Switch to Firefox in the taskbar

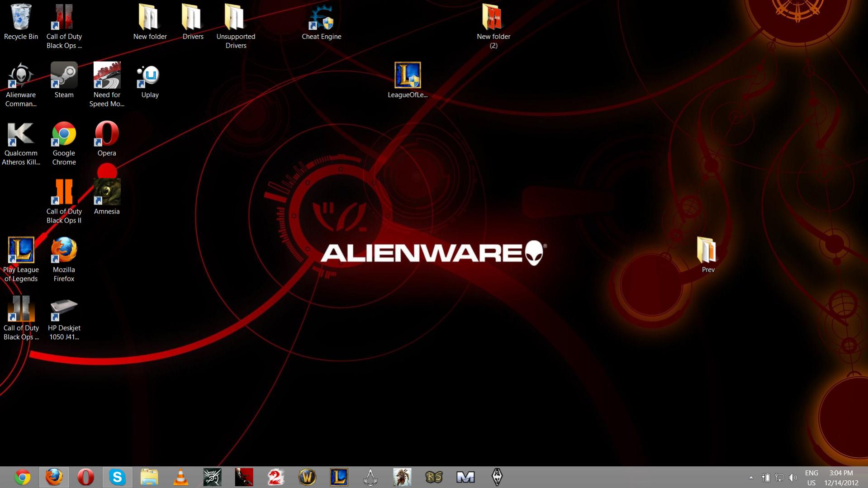tap(54, 477)
